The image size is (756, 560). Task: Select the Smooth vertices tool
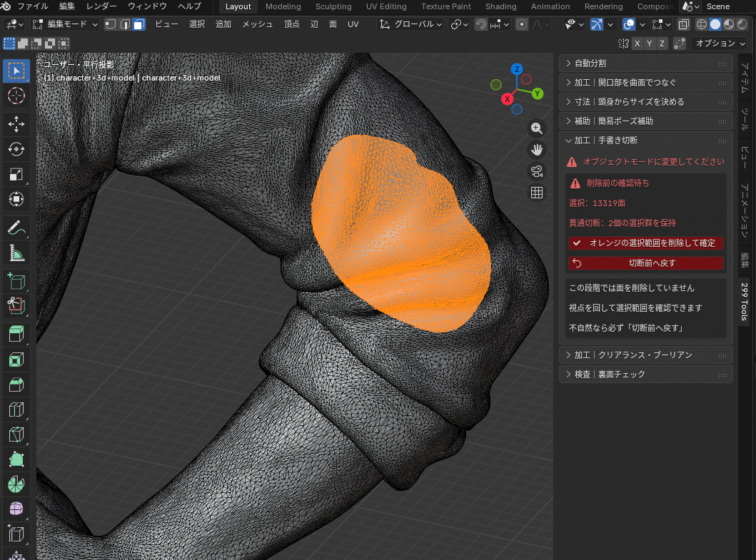tap(16, 509)
